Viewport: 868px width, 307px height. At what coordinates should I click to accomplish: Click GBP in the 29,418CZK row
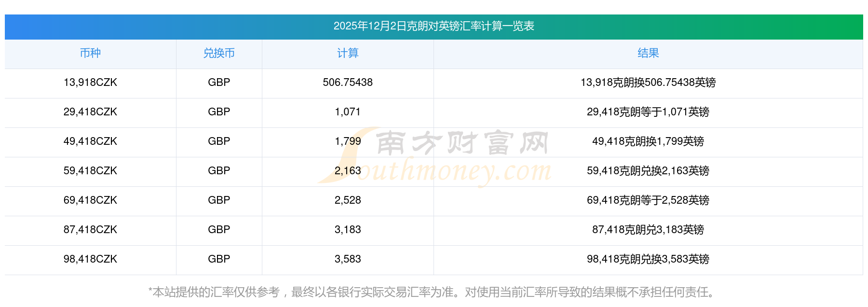[x=219, y=112]
